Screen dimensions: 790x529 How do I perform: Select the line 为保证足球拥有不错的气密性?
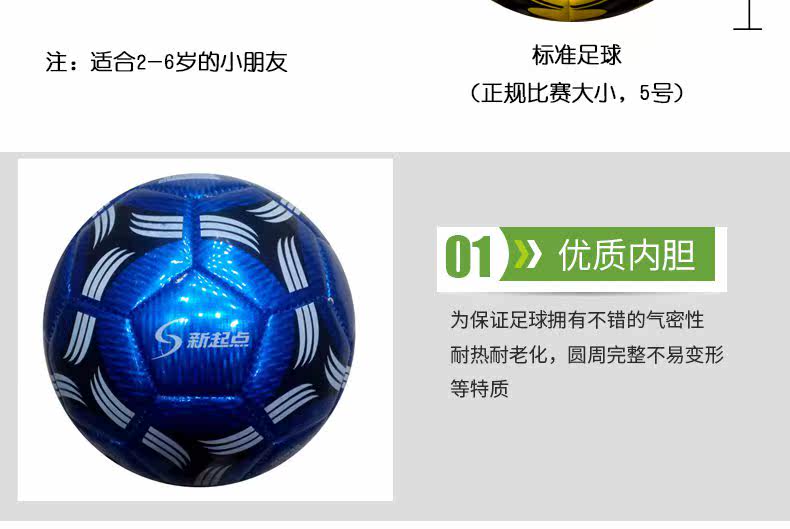pos(577,320)
